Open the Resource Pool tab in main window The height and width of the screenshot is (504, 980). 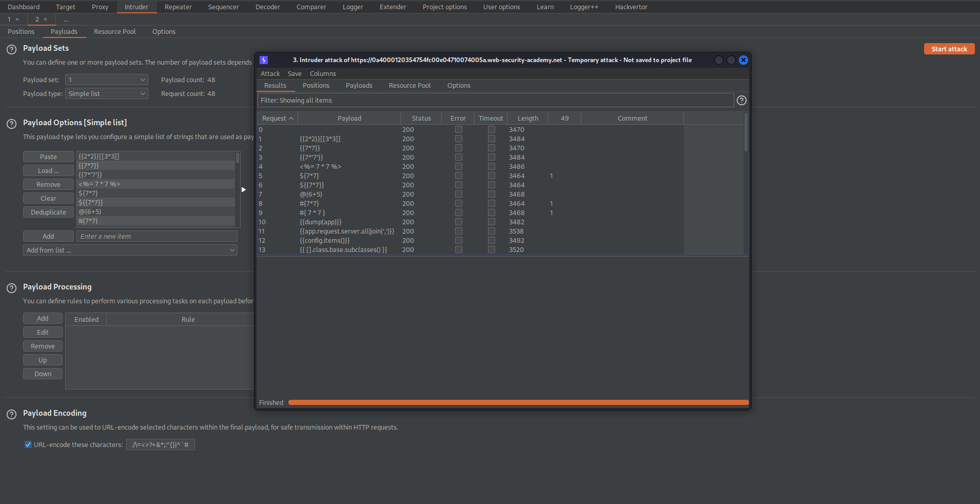[x=115, y=31]
